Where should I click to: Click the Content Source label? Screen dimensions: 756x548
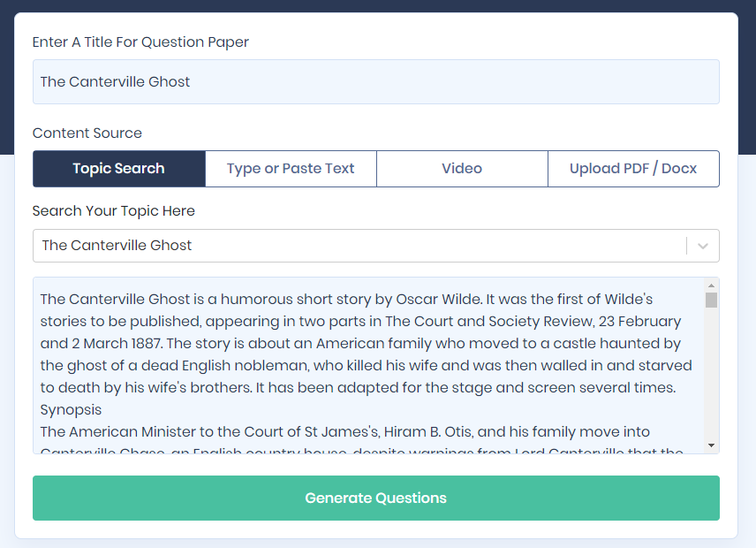(87, 133)
